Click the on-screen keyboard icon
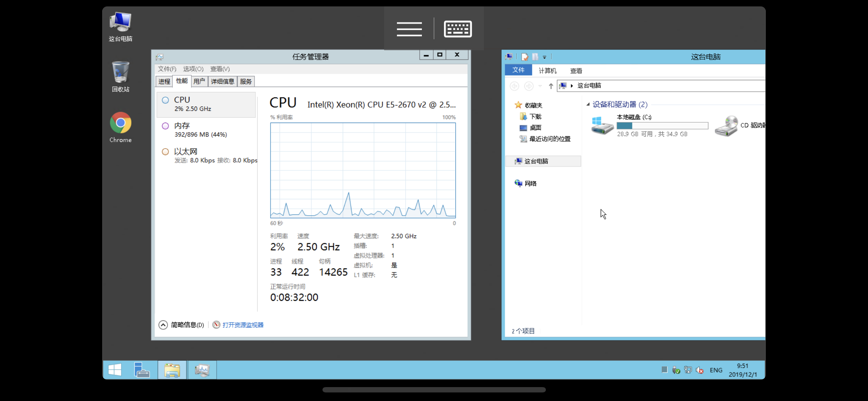The height and width of the screenshot is (401, 868). coord(458,29)
